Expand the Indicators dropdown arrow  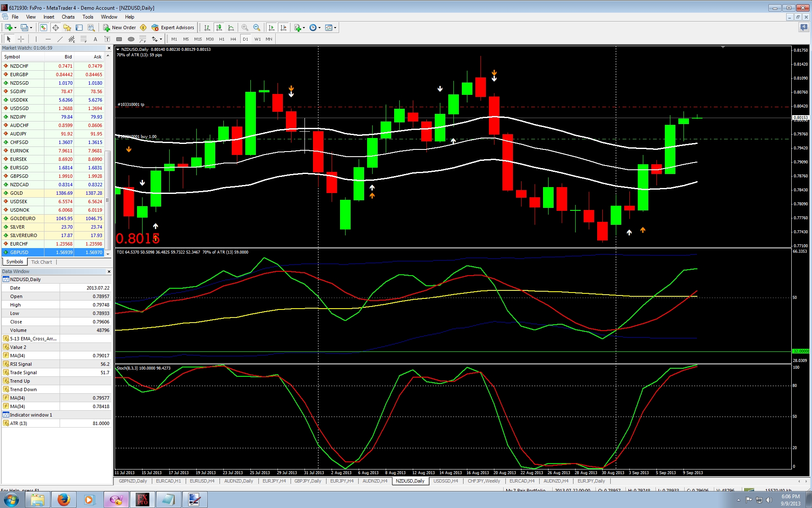pyautogui.click(x=304, y=28)
